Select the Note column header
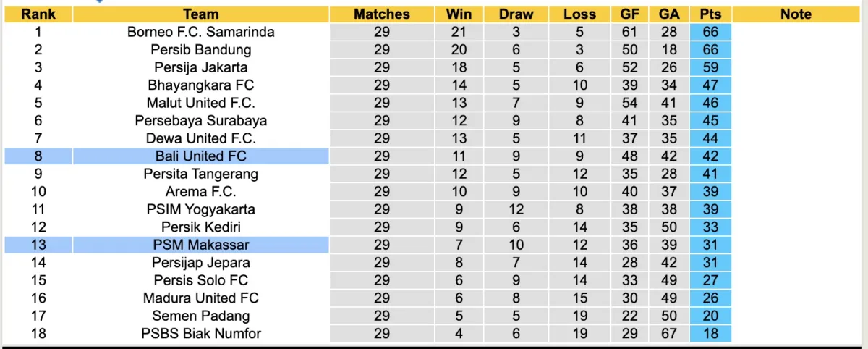The height and width of the screenshot is (349, 868). pos(796,14)
